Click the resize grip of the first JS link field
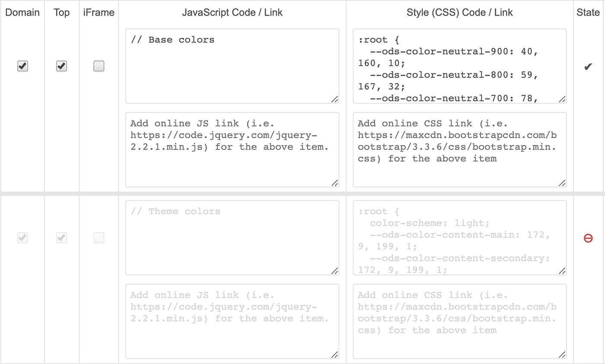Screen dimensions: 605x364 point(335,184)
